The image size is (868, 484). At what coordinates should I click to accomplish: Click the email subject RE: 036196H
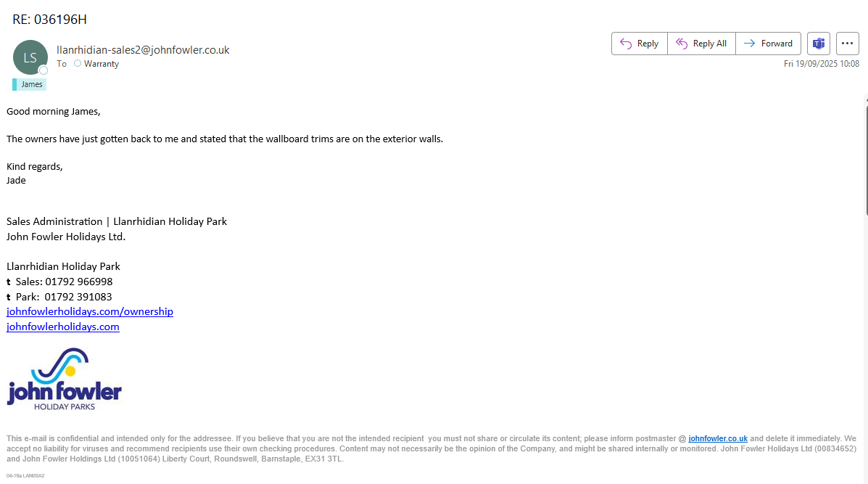(x=49, y=20)
